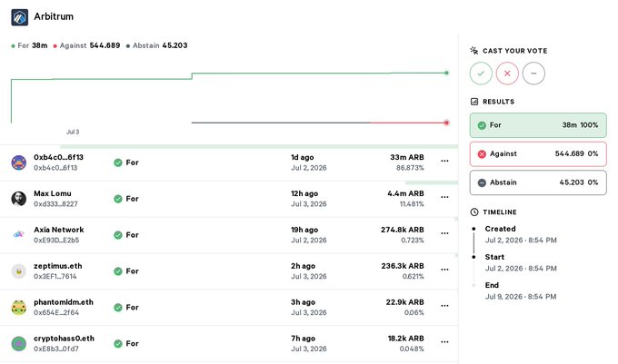
Task: Open the Arbitrum title link
Action: 54,16
